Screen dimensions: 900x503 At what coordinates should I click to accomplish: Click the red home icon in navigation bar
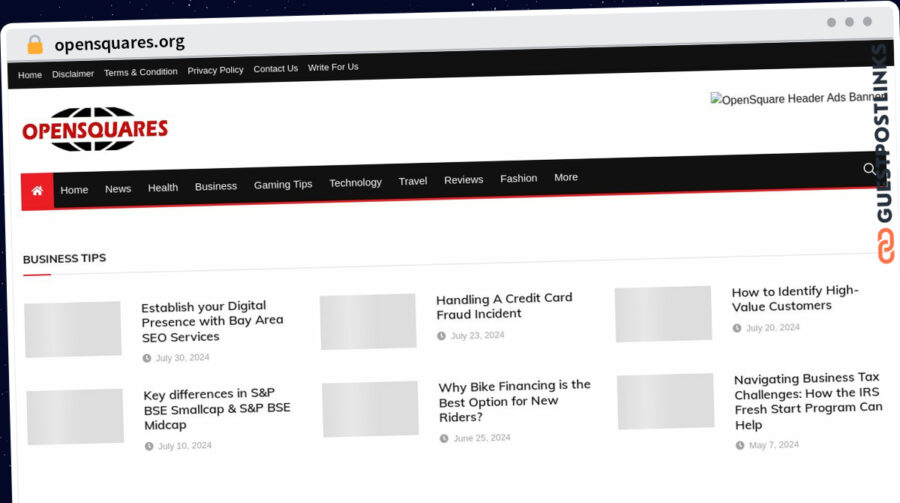click(37, 191)
